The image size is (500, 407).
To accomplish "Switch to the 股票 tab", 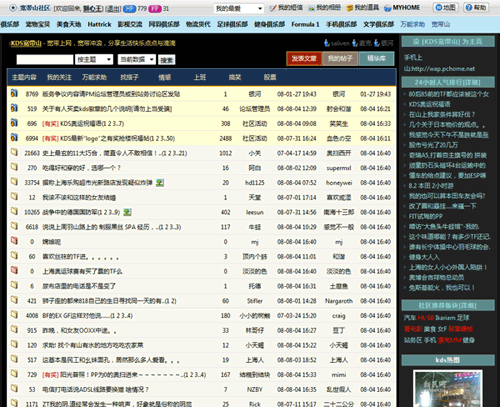I will click(270, 77).
